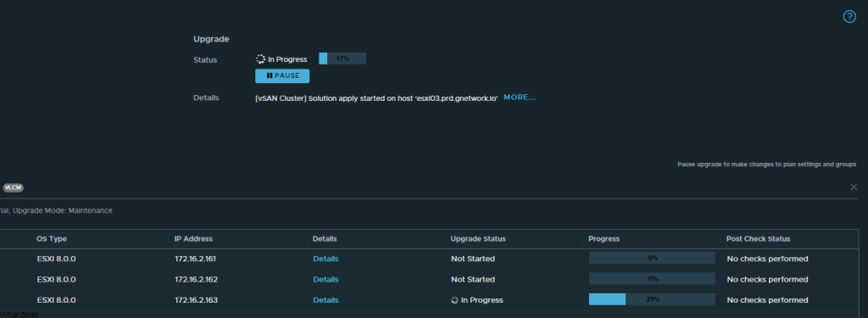
Task: Select IP address 172.16.2.161 cell
Action: 196,259
